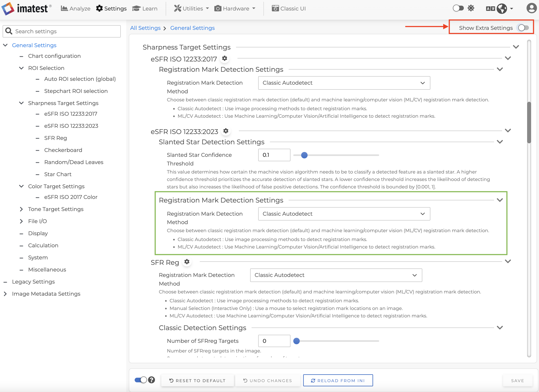Collapse the eSFR ISO 12233:2017 section
The height and width of the screenshot is (392, 539).
click(508, 58)
